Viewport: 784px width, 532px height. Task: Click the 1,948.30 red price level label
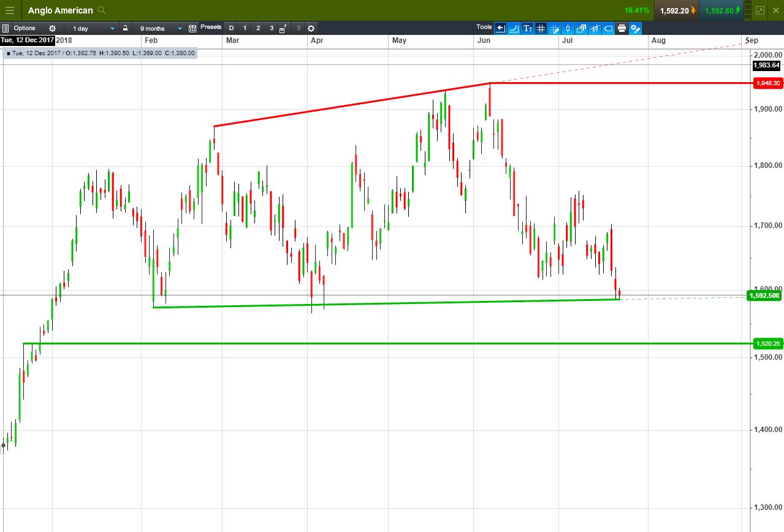point(767,83)
